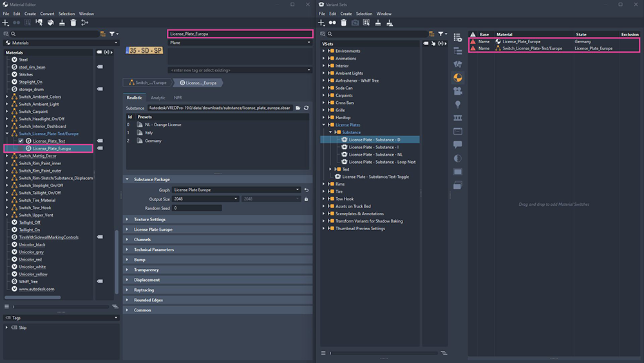Image resolution: width=644 pixels, height=363 pixels.
Task: Open the Create menu in Variant Sets
Action: [x=346, y=14]
